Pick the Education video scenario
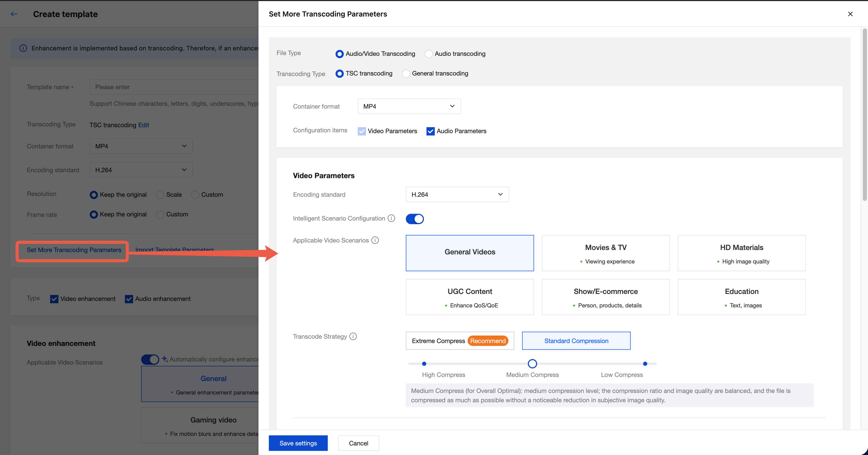The image size is (868, 455). coord(741,297)
